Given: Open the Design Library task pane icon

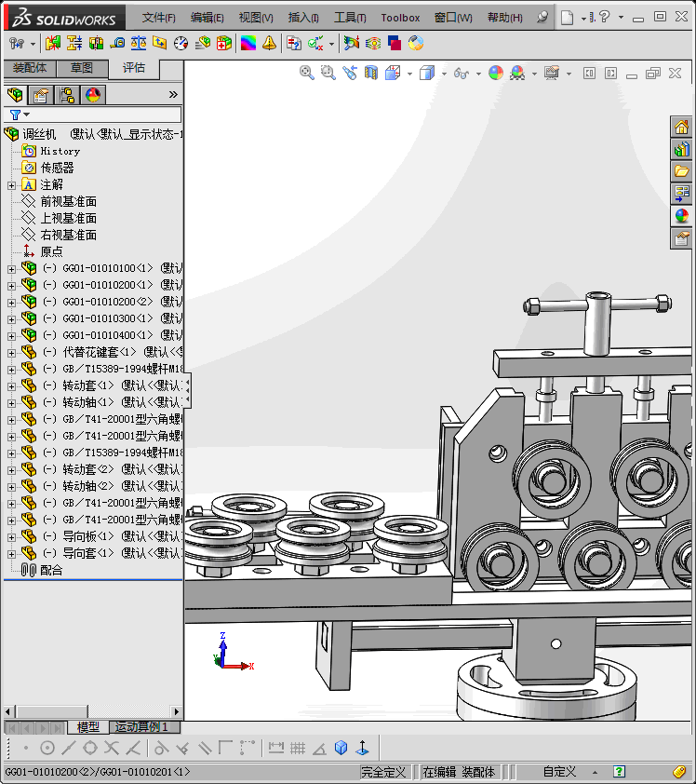Looking at the screenshot, I should (x=682, y=149).
